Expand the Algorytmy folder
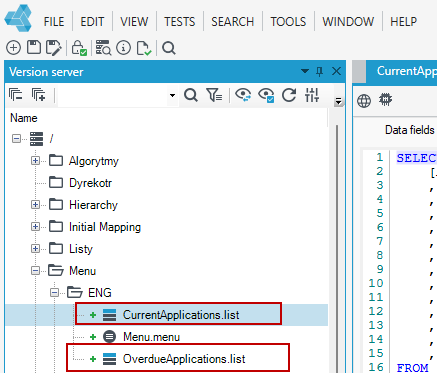This screenshot has height=373, width=437. (x=35, y=161)
